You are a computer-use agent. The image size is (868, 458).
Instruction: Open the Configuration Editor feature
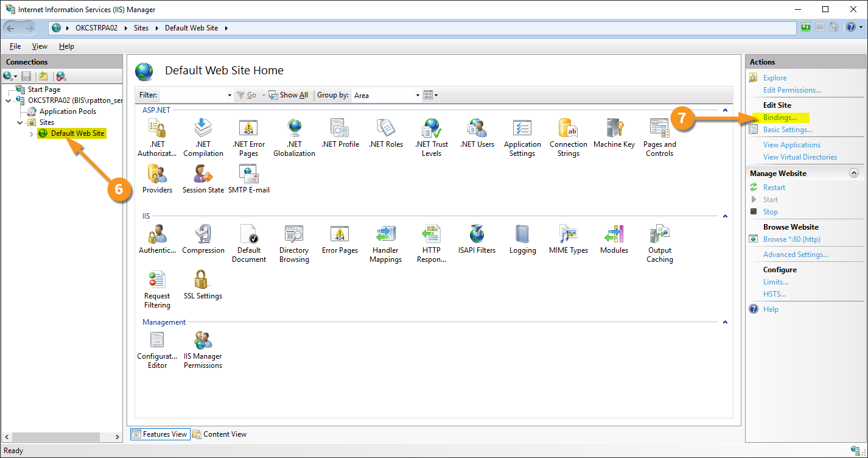click(157, 350)
